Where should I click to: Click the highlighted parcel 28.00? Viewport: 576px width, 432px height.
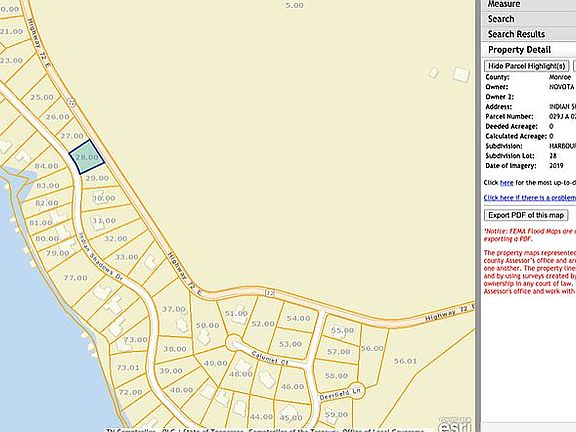point(87,157)
